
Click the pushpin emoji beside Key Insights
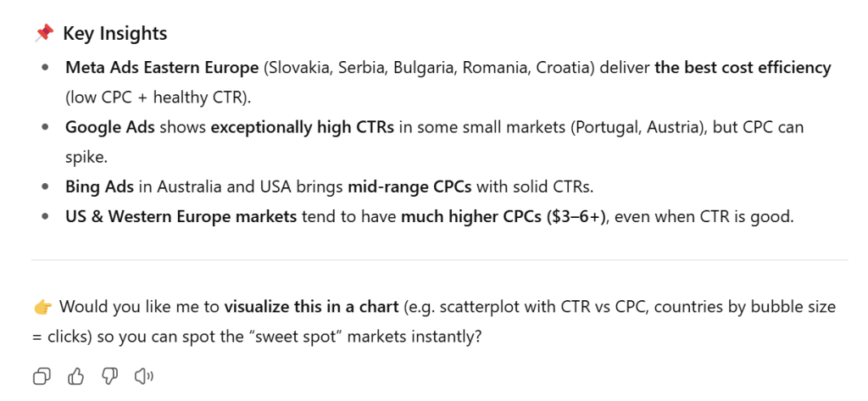coord(43,33)
